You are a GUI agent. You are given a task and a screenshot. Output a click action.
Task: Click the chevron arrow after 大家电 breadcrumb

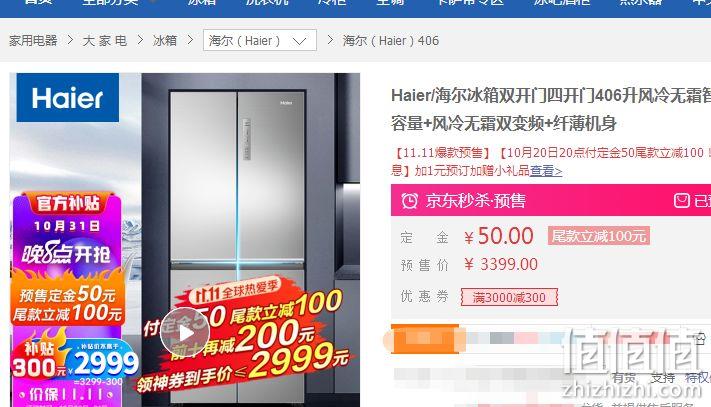[140, 40]
